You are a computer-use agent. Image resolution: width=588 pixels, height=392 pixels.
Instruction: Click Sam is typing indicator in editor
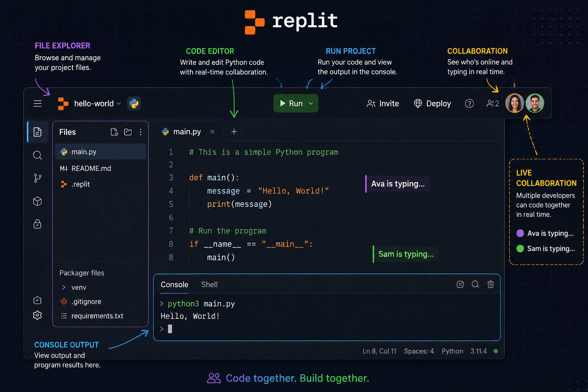tap(406, 254)
